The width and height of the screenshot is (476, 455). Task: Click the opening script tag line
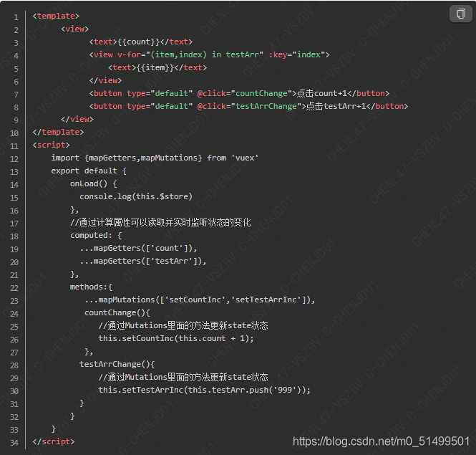click(x=52, y=145)
